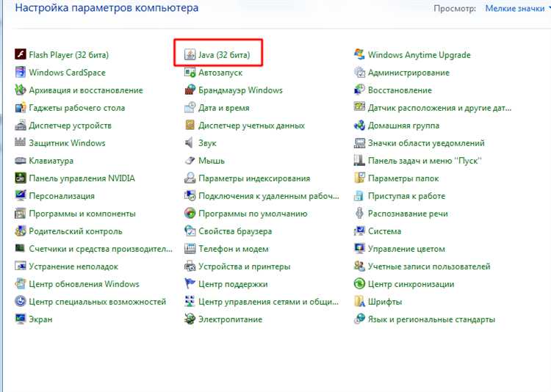
Task: Click the Java coffee cup icon
Action: click(x=190, y=54)
